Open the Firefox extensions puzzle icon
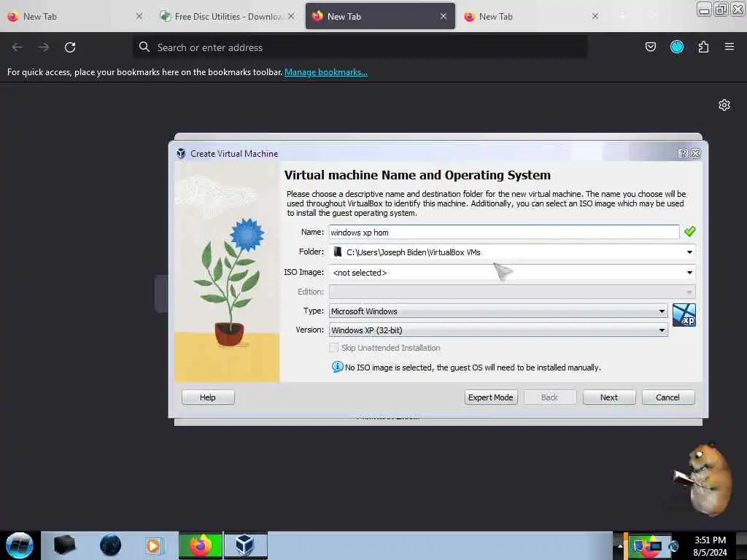The image size is (747, 560). coord(703,47)
